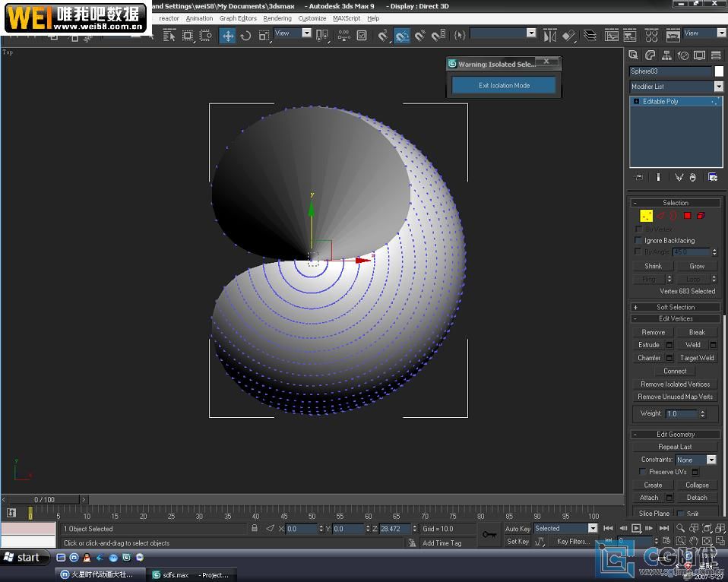Open the Render Scene dialog
This screenshot has width=728, height=582.
point(673,36)
